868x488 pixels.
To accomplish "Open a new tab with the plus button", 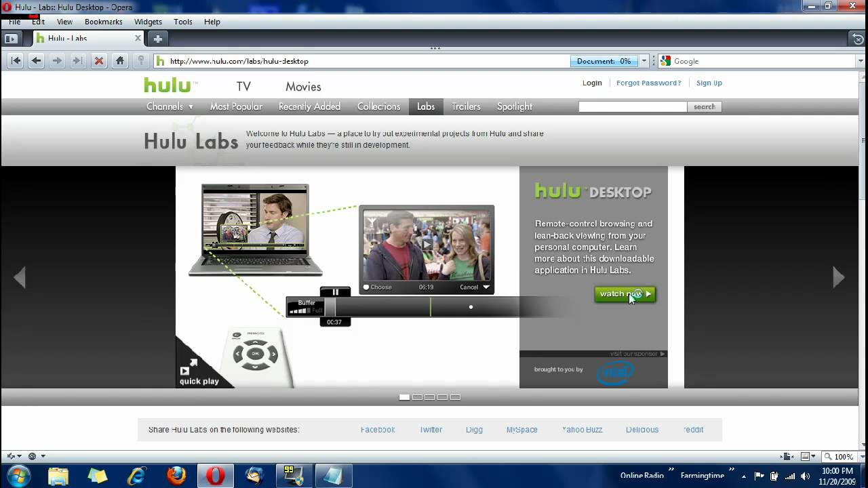I will click(x=157, y=39).
